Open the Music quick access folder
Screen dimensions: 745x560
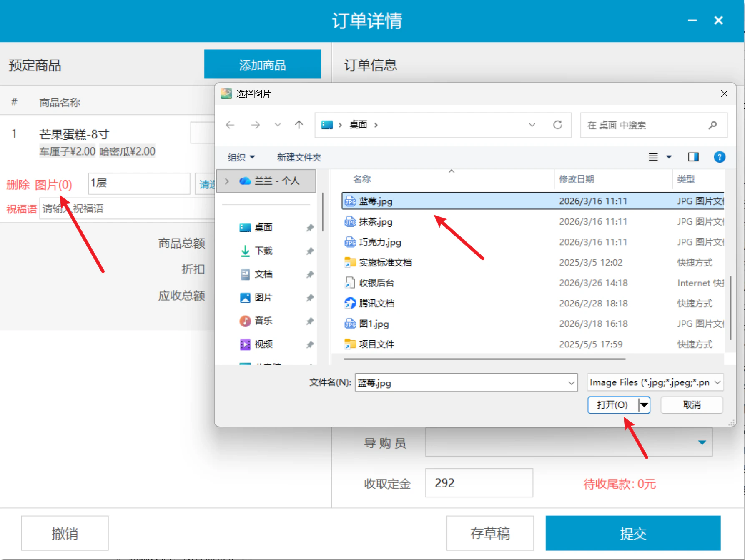(263, 321)
